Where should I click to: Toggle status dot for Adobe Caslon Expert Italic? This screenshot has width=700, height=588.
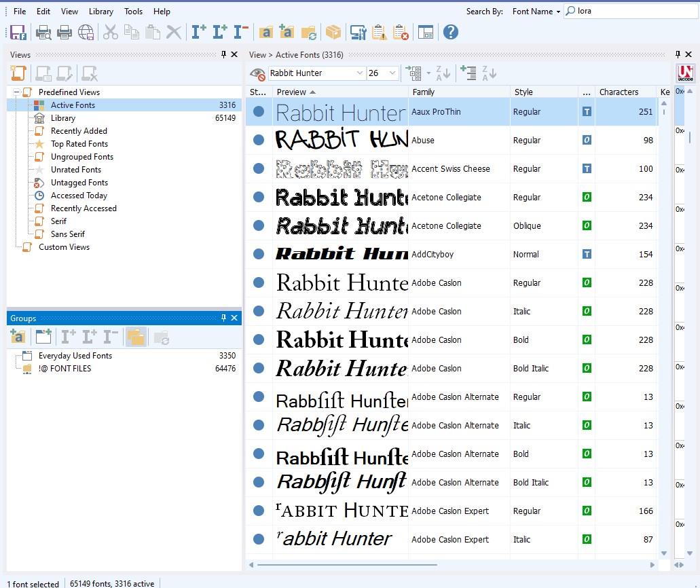point(259,539)
